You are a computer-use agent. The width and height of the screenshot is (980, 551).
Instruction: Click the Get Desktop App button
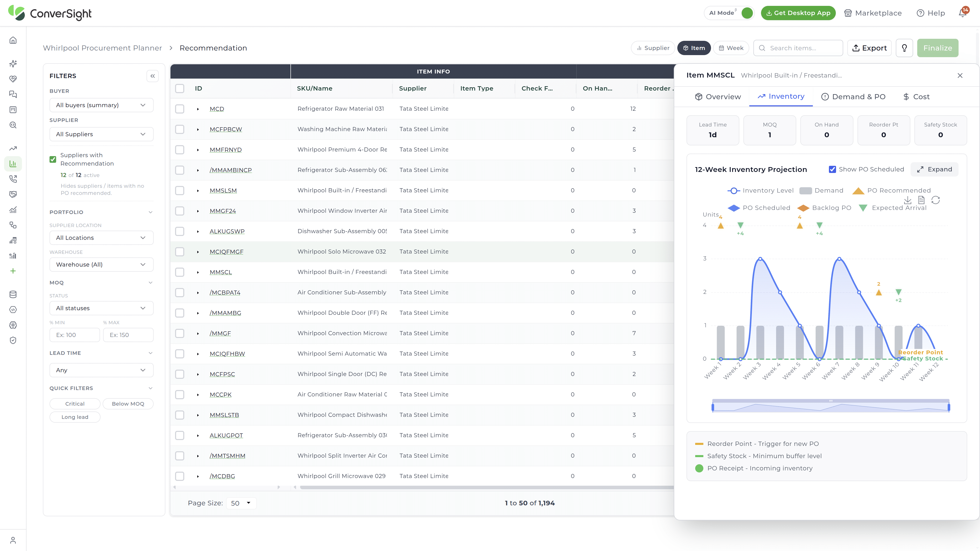(x=798, y=13)
